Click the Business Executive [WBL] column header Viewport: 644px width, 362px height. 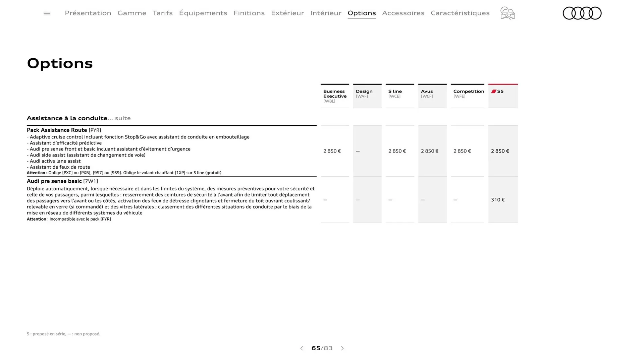pos(335,96)
